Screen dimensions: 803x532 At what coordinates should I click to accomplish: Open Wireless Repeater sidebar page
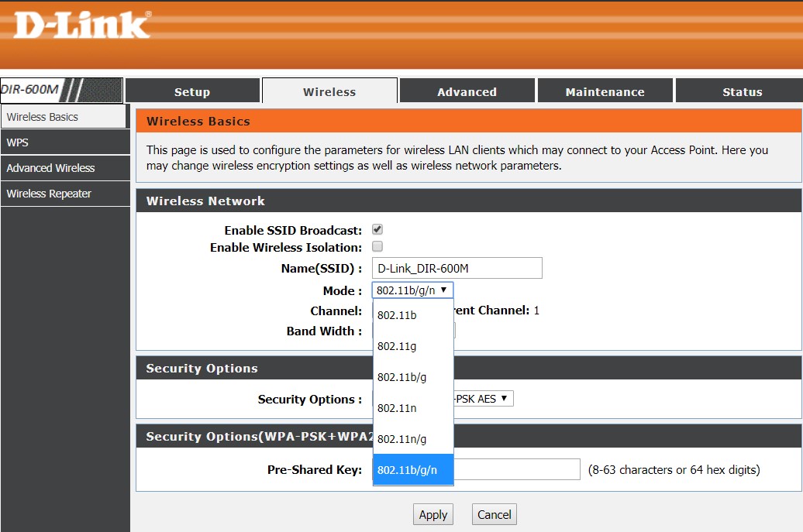(x=65, y=194)
